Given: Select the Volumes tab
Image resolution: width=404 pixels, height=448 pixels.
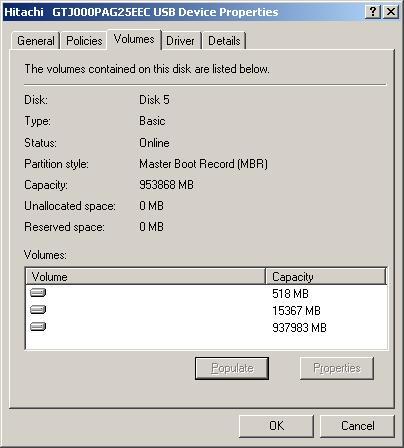Looking at the screenshot, I should pos(134,39).
